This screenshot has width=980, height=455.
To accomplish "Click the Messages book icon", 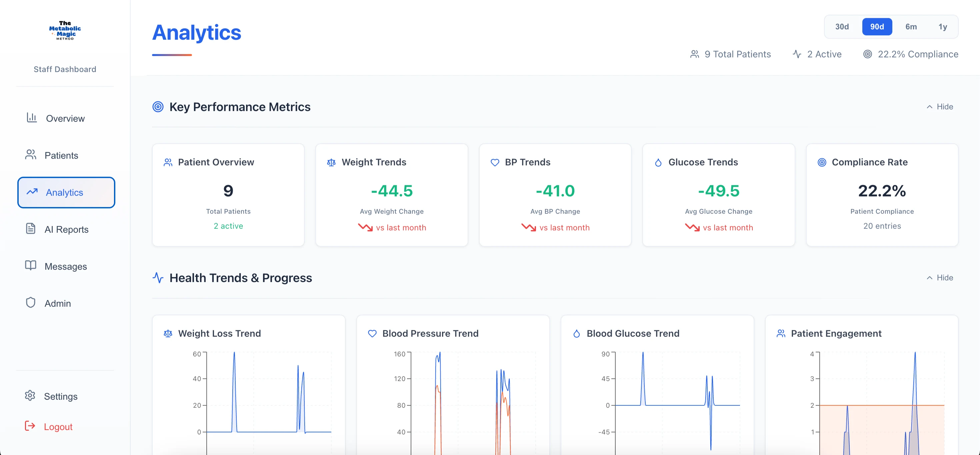I will pyautogui.click(x=30, y=265).
